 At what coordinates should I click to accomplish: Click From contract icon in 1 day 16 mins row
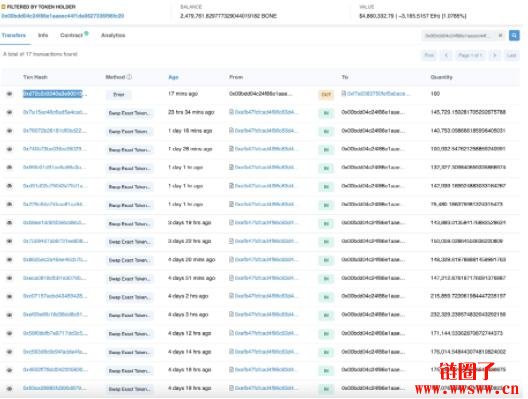point(231,130)
